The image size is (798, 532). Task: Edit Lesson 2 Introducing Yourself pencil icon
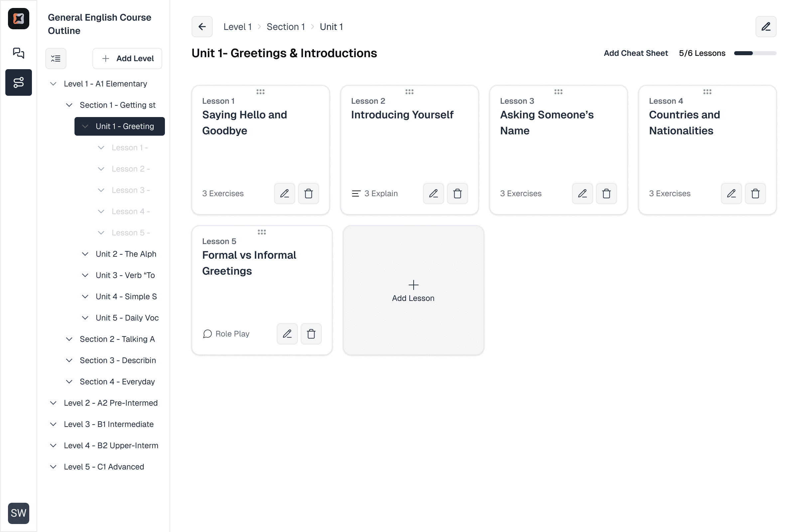tap(433, 194)
